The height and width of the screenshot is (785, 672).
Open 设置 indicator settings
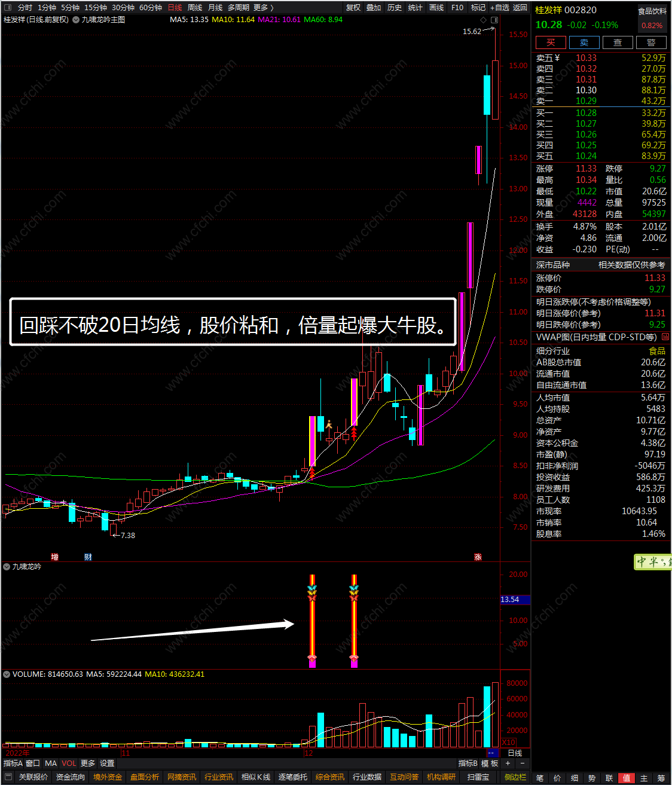click(107, 763)
